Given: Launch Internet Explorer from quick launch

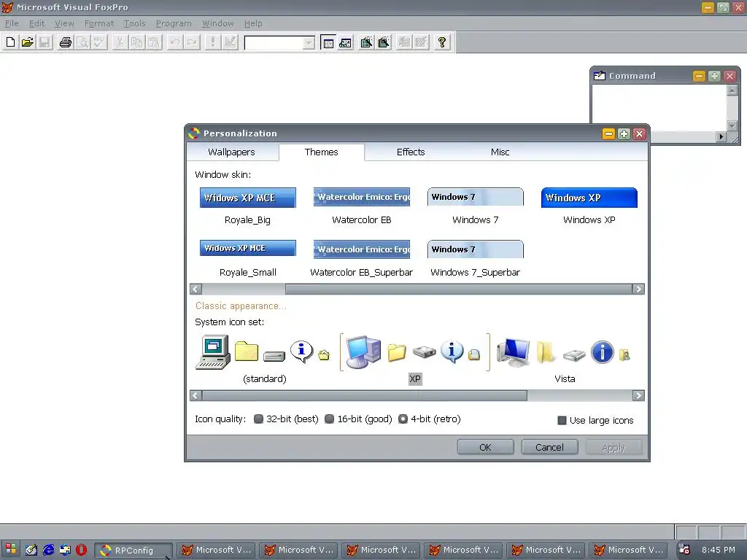Looking at the screenshot, I should click(49, 550).
